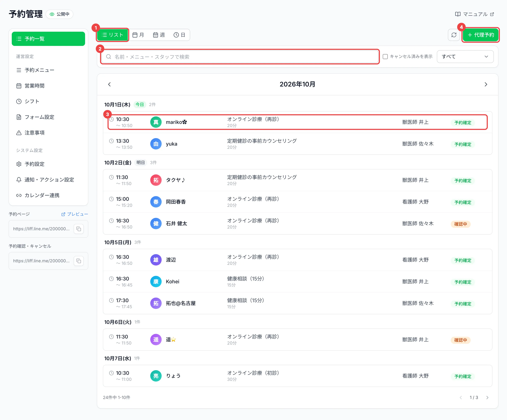Screen dimensions: 507x420
Task: Switch to 月 view tab
Action: [138, 35]
